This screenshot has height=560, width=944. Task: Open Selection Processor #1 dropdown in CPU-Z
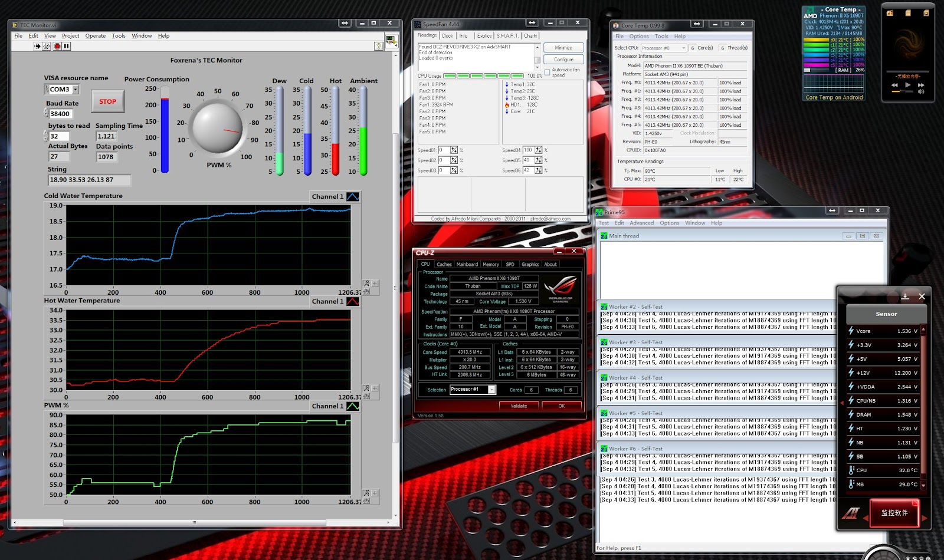pyautogui.click(x=491, y=390)
